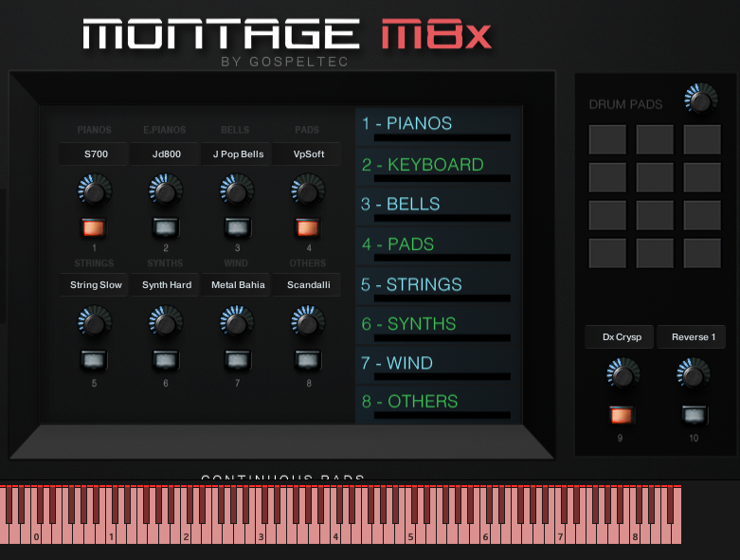Enable the slot 8 Scandalli button

pyautogui.click(x=308, y=360)
